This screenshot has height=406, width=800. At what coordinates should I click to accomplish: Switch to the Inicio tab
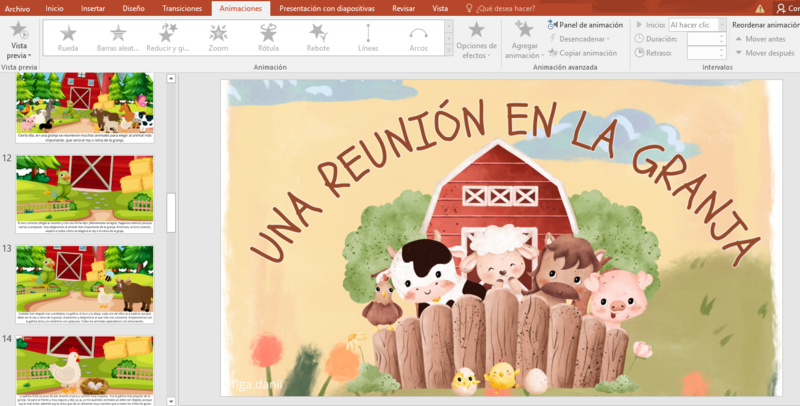pos(55,8)
